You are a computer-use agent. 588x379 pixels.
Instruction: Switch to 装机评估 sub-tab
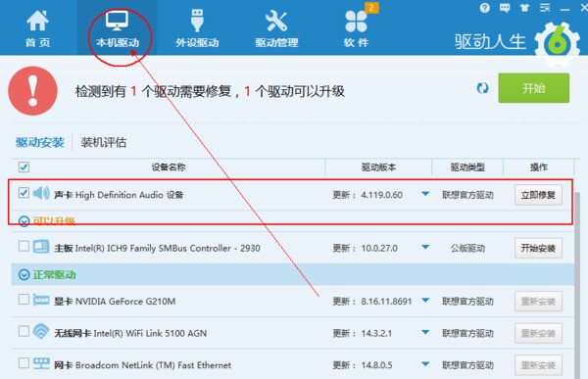(104, 142)
